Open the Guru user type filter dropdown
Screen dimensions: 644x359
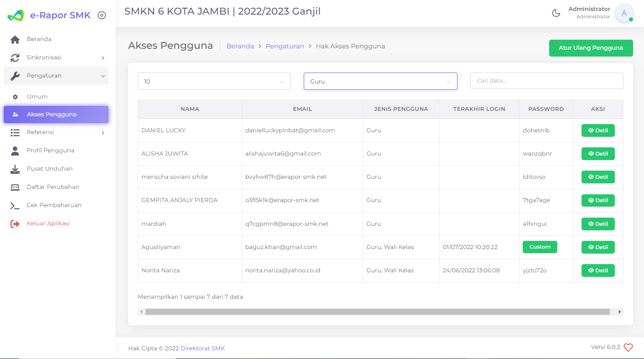pyautogui.click(x=380, y=81)
